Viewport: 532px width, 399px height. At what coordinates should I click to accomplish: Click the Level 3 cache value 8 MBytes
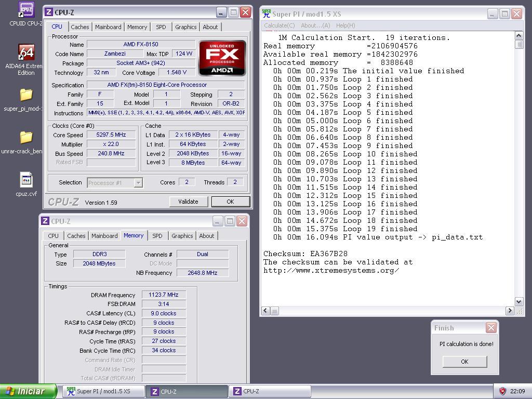[x=193, y=163]
